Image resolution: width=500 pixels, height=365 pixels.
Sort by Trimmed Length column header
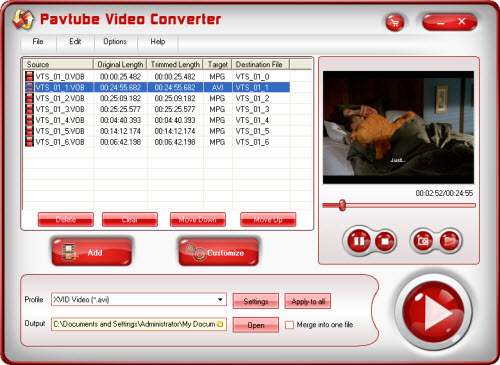(x=175, y=64)
